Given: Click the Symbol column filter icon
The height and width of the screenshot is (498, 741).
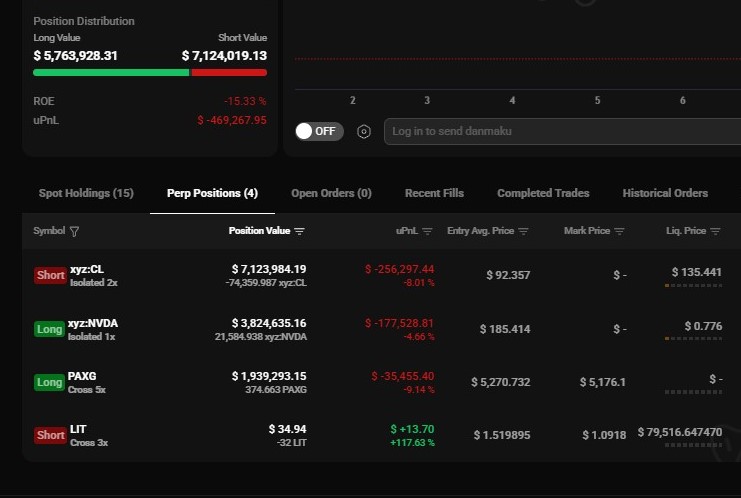Looking at the screenshot, I should point(75,231).
